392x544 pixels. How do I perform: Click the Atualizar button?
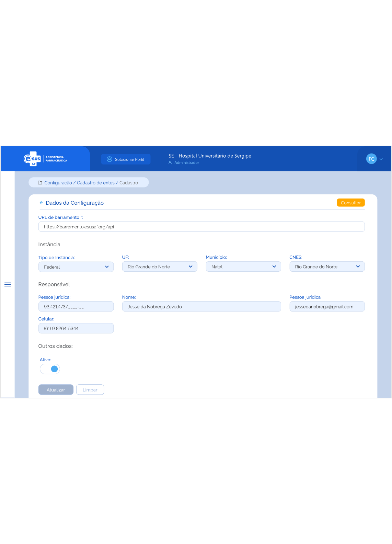pos(56,390)
